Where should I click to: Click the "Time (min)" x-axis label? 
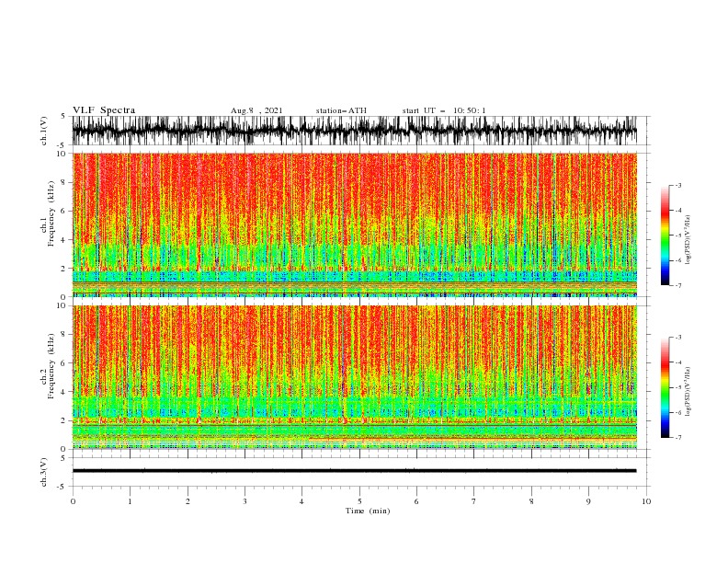coord(368,511)
